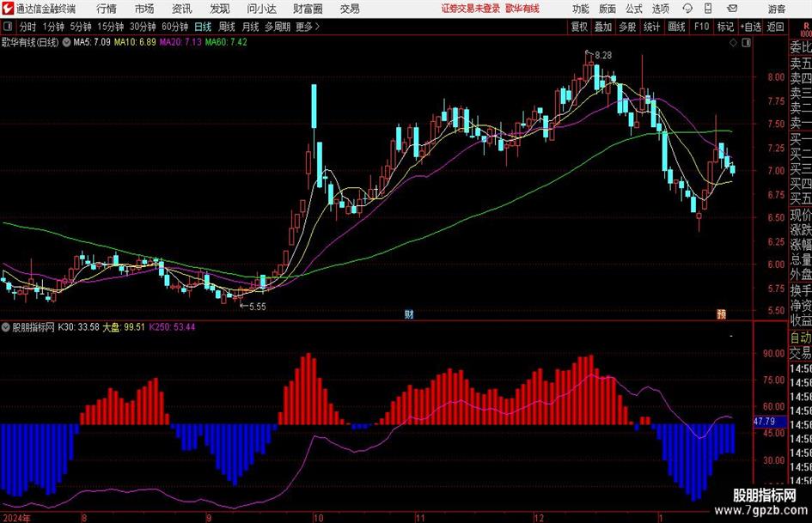Click the 5.55 low price label
Viewport: 812px width, 523px height.
point(257,307)
